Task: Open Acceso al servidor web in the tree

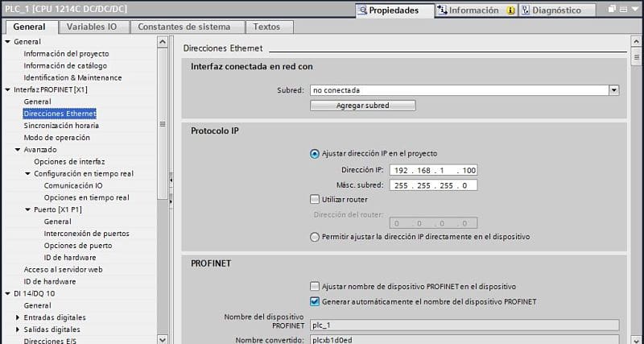Action: click(x=63, y=269)
